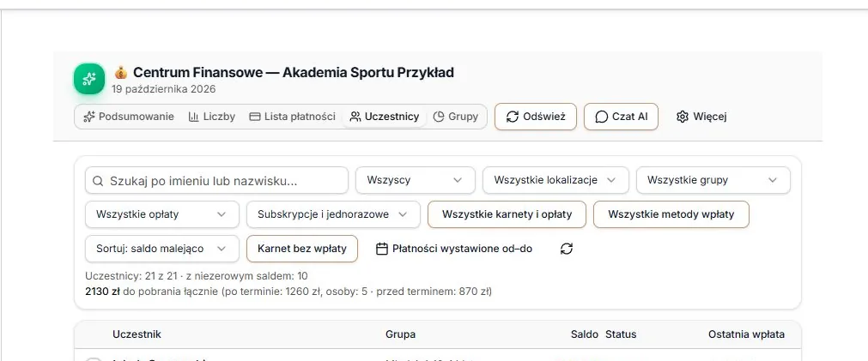The height and width of the screenshot is (361, 868).
Task: Click the sparkle icon on Podsumowanie tab
Action: click(x=88, y=117)
